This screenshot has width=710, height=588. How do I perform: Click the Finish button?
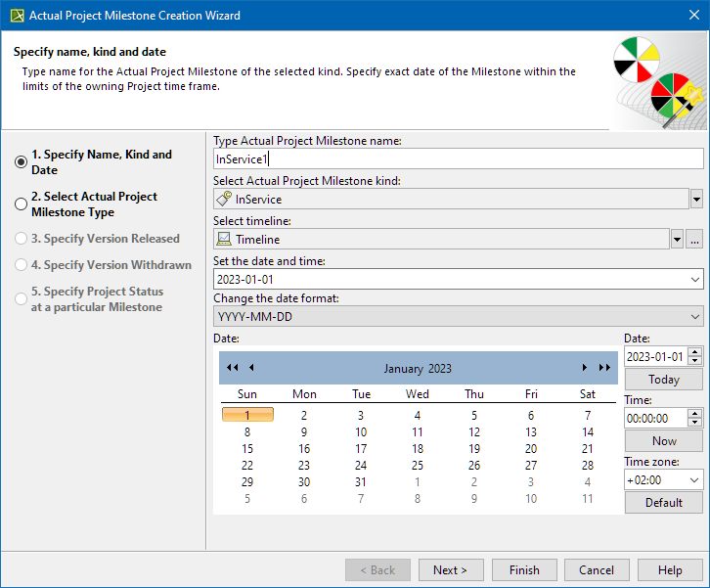point(524,570)
